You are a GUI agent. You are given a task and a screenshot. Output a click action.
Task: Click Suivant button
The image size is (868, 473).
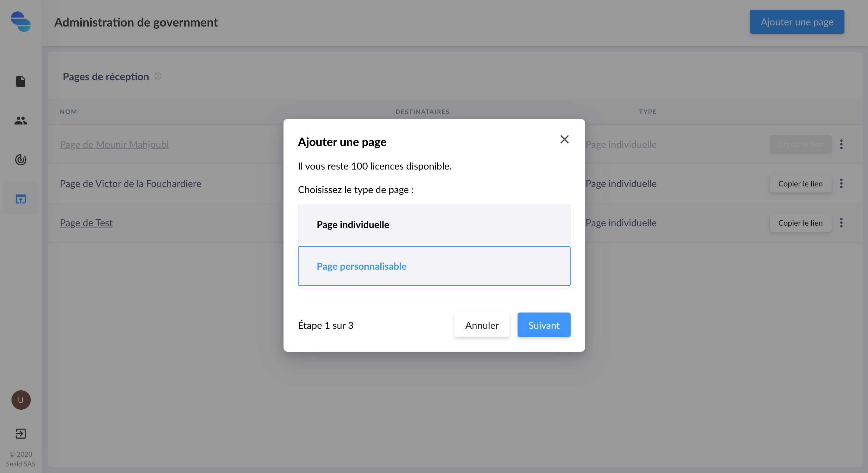coord(544,325)
